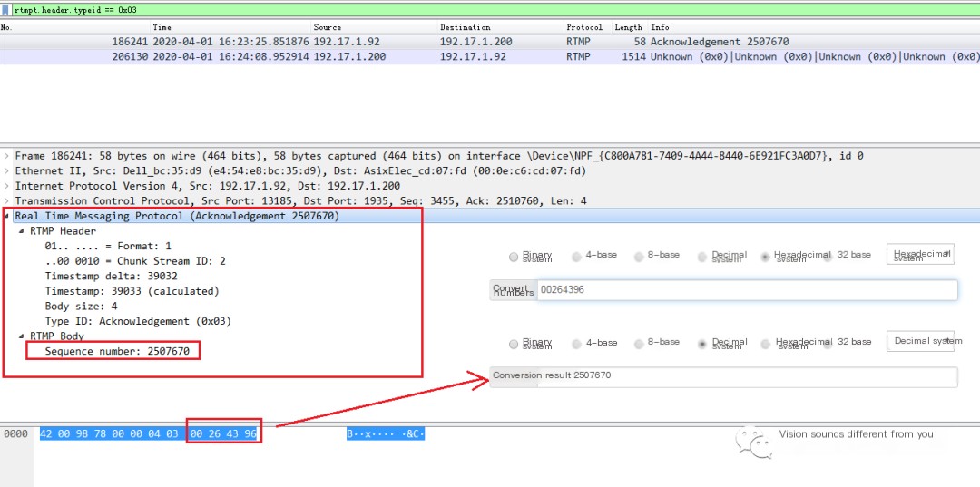Select the Sequence number: 2507670 line

pos(117,351)
